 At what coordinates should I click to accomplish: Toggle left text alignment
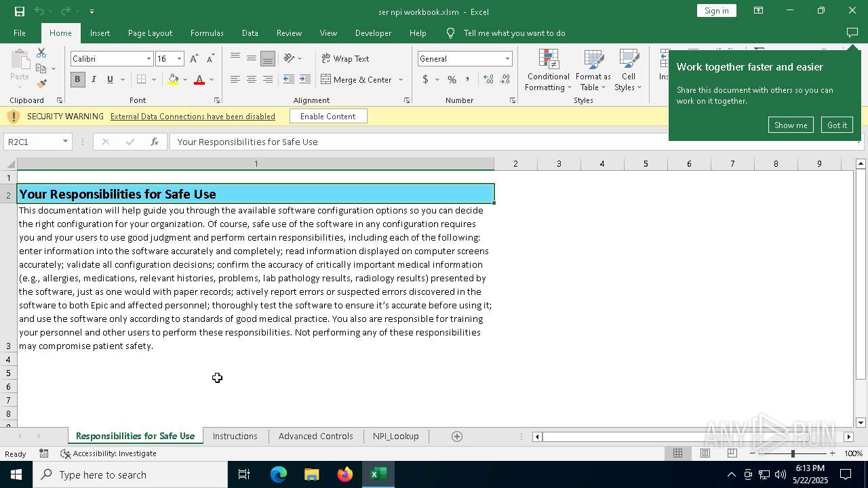coord(235,79)
